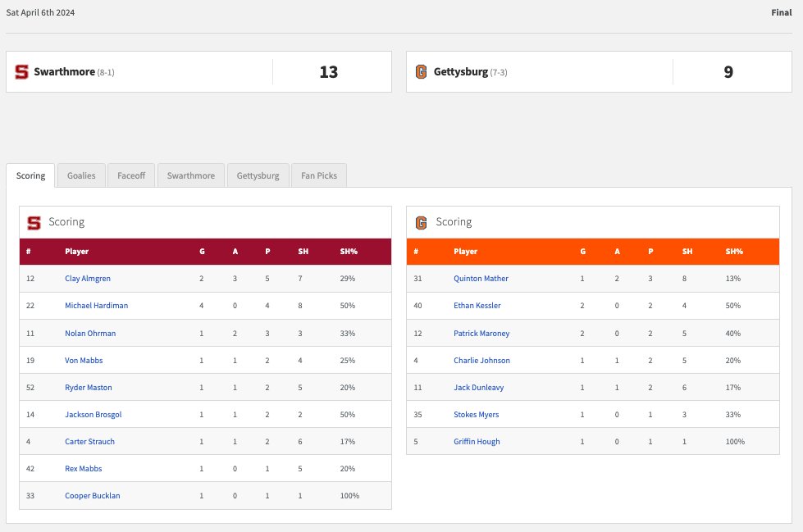Click Swarthmore table Player column header
The image size is (803, 532).
point(77,252)
